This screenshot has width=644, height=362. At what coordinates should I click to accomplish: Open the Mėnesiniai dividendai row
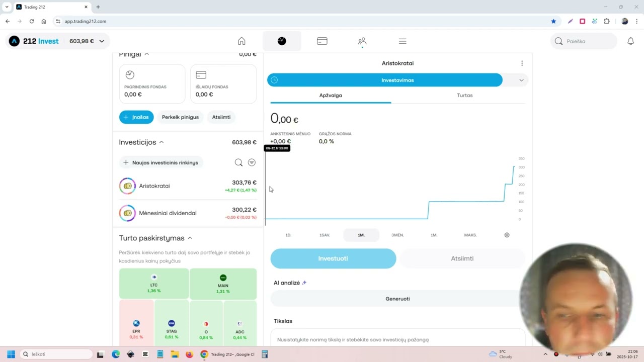pyautogui.click(x=188, y=213)
